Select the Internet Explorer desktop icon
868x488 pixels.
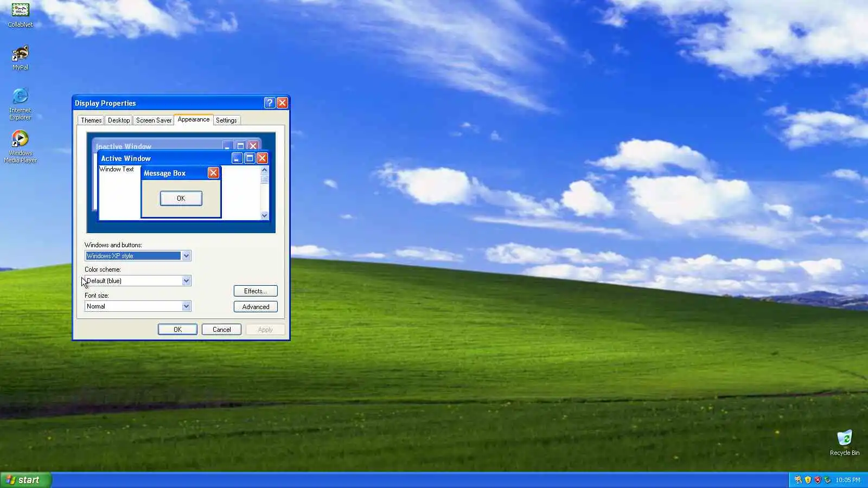tap(20, 104)
